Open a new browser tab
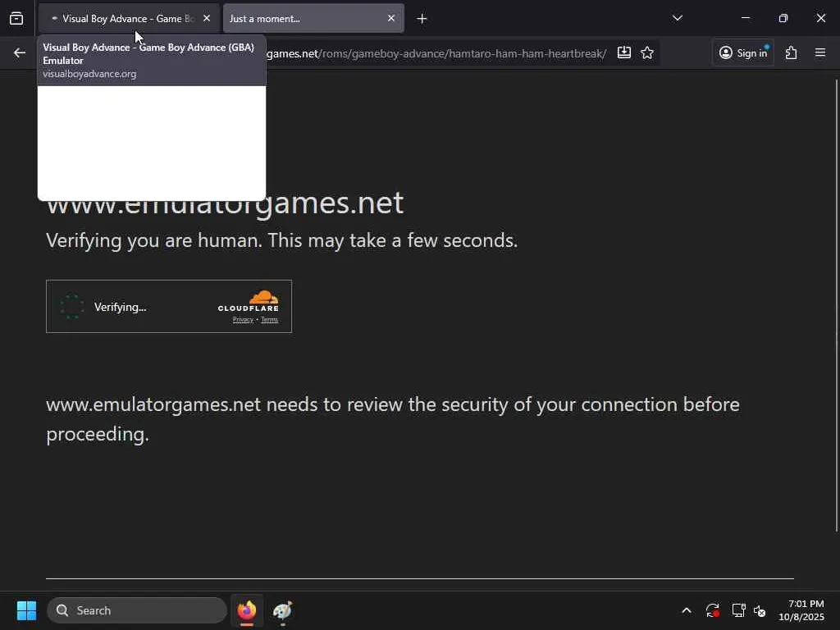This screenshot has height=630, width=840. pyautogui.click(x=422, y=19)
